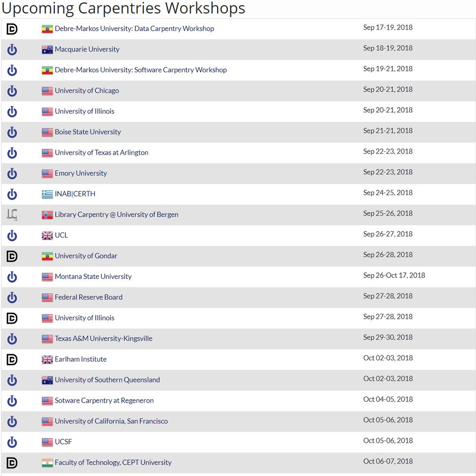Open Sotware Carpentry at Regeneron link
This screenshot has width=476, height=476.
click(x=104, y=400)
